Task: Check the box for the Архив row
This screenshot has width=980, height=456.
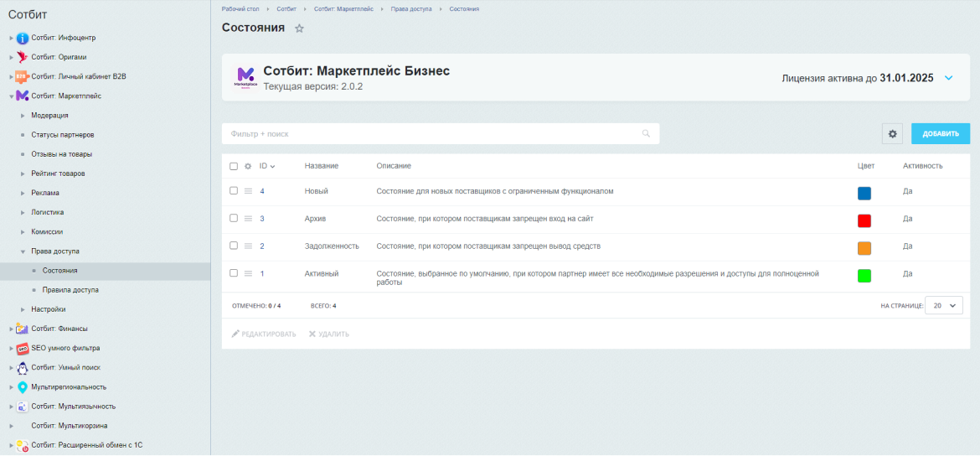Action: pos(234,218)
